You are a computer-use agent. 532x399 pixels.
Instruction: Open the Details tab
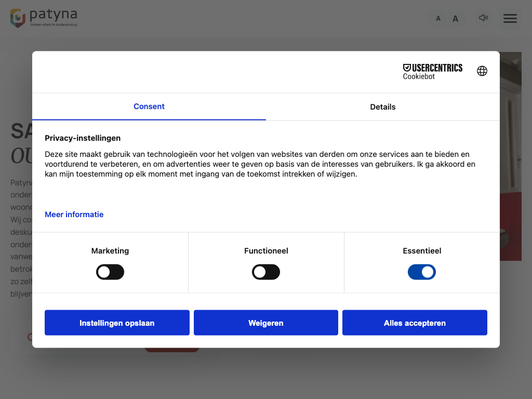(383, 107)
